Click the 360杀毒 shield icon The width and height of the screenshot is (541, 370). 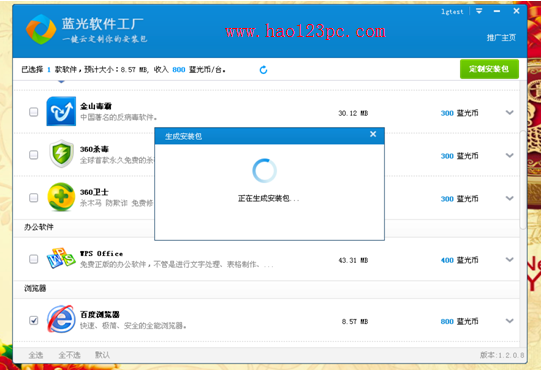pyautogui.click(x=61, y=154)
